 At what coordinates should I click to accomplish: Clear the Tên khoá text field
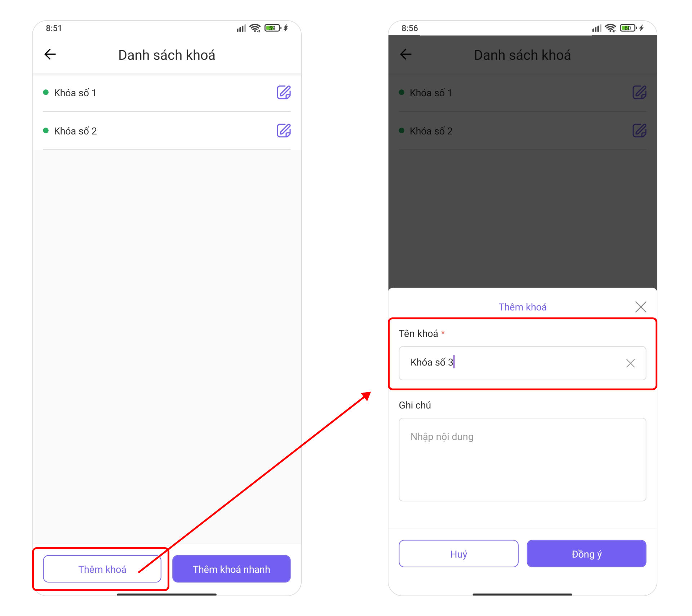(x=630, y=363)
